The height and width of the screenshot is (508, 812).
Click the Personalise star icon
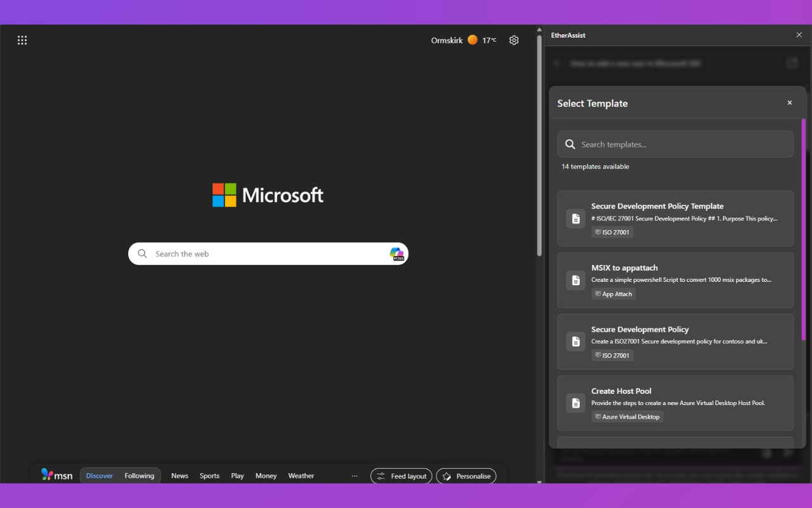pos(447,476)
